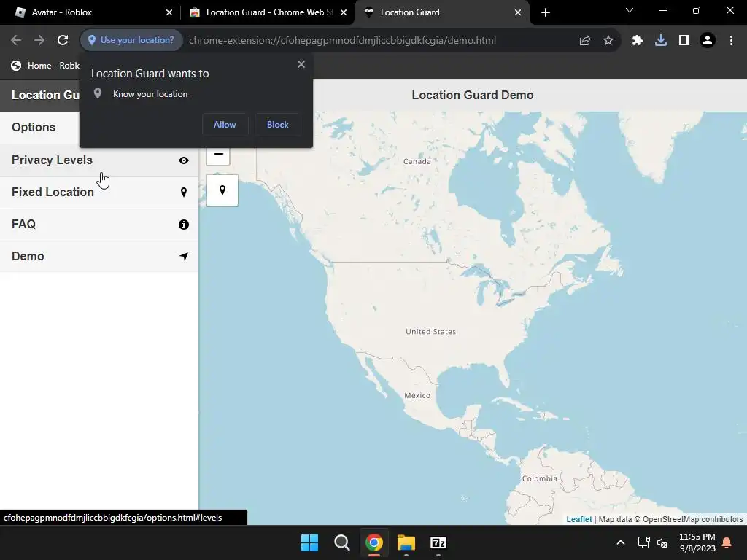Viewport: 747px width, 560px height.
Task: Open the Leaflet attribution link
Action: click(578, 519)
